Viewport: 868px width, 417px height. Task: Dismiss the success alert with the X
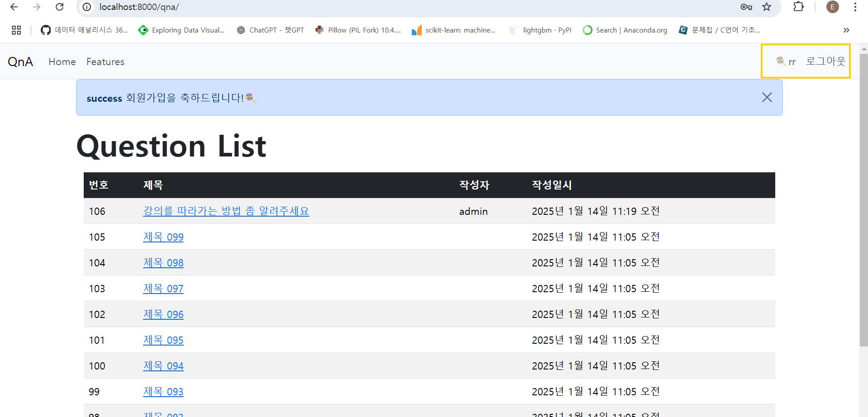click(x=767, y=97)
